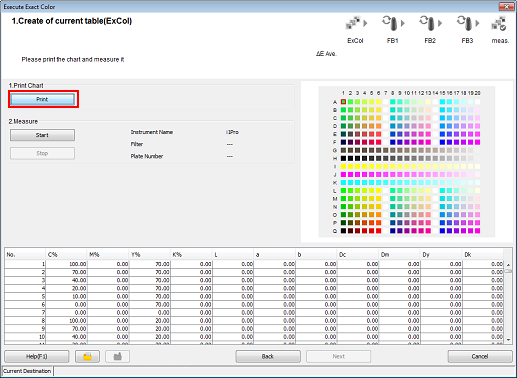Start the measurement

click(x=42, y=135)
